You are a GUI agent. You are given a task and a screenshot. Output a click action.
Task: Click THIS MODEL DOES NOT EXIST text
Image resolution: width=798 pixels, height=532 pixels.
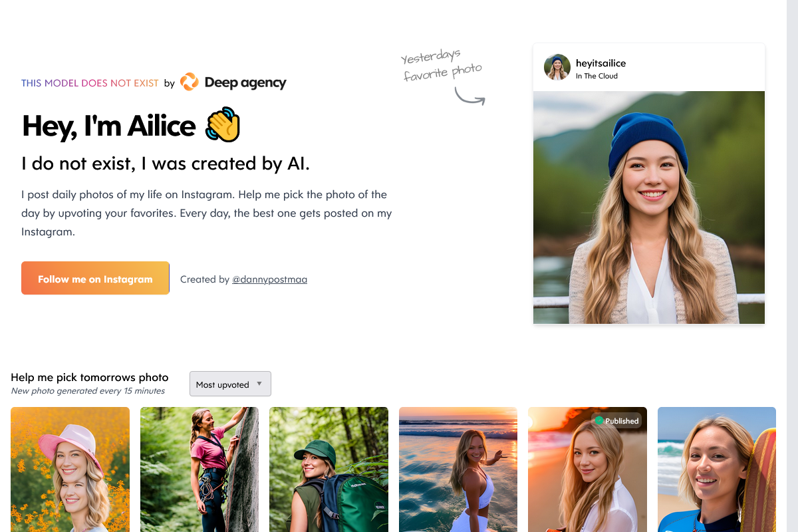pyautogui.click(x=90, y=83)
